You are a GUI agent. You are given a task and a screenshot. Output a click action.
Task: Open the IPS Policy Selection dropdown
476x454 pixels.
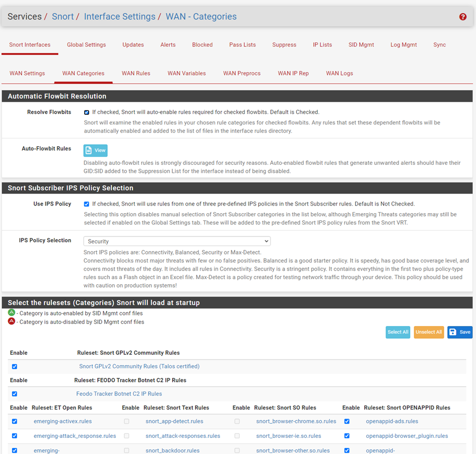(x=177, y=241)
